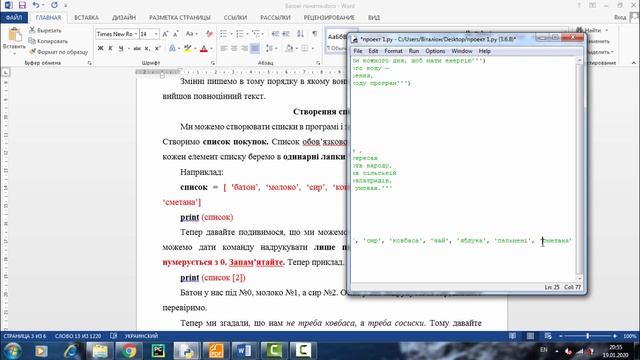The height and width of the screenshot is (360, 640).
Task: Apply yellow text highlight color
Action: [x=187, y=49]
